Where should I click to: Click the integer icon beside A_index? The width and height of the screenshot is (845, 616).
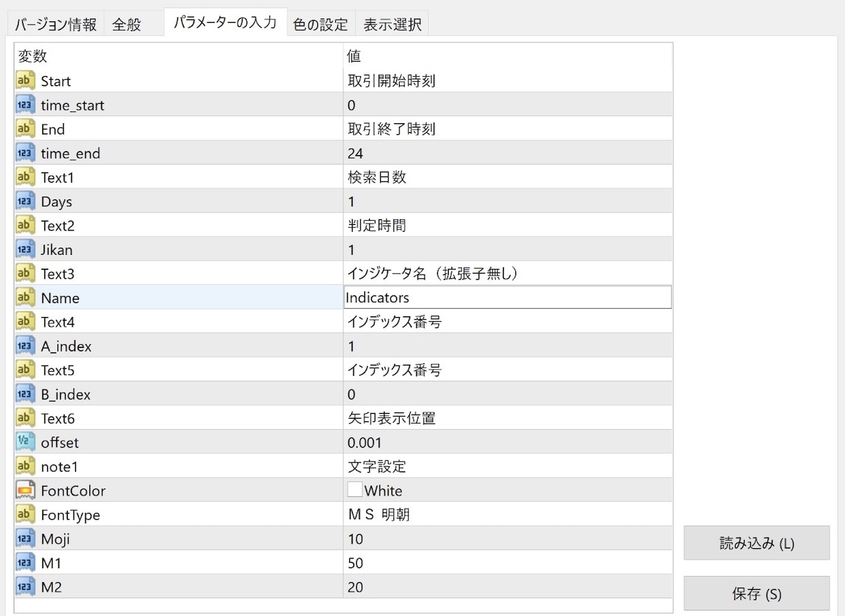25,346
